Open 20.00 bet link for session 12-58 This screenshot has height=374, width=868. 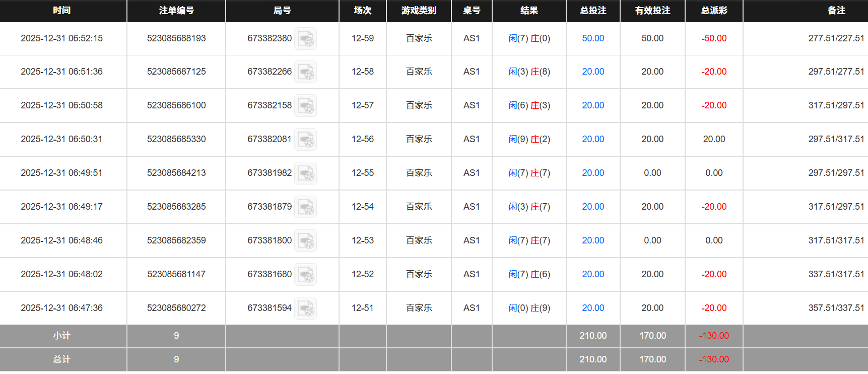[593, 72]
